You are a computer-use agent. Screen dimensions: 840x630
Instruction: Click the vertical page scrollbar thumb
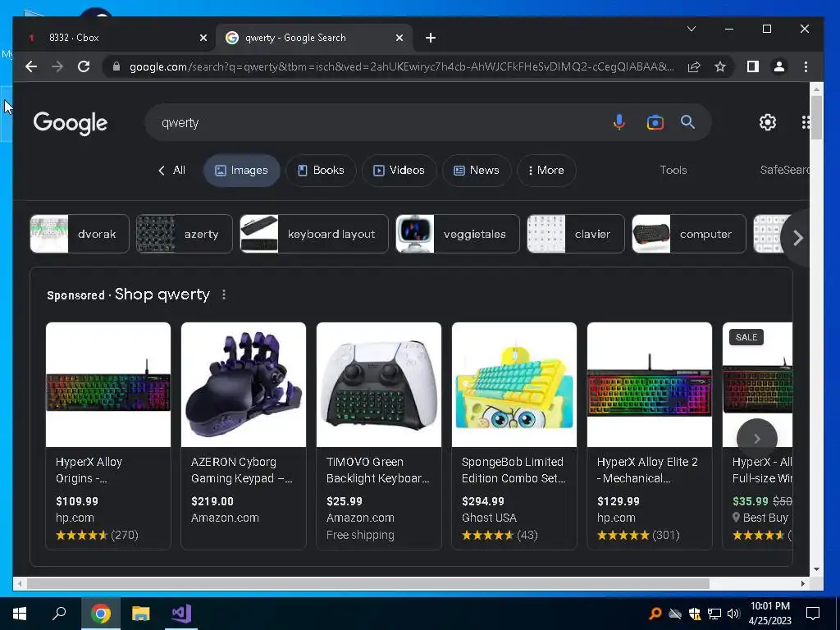(816, 117)
